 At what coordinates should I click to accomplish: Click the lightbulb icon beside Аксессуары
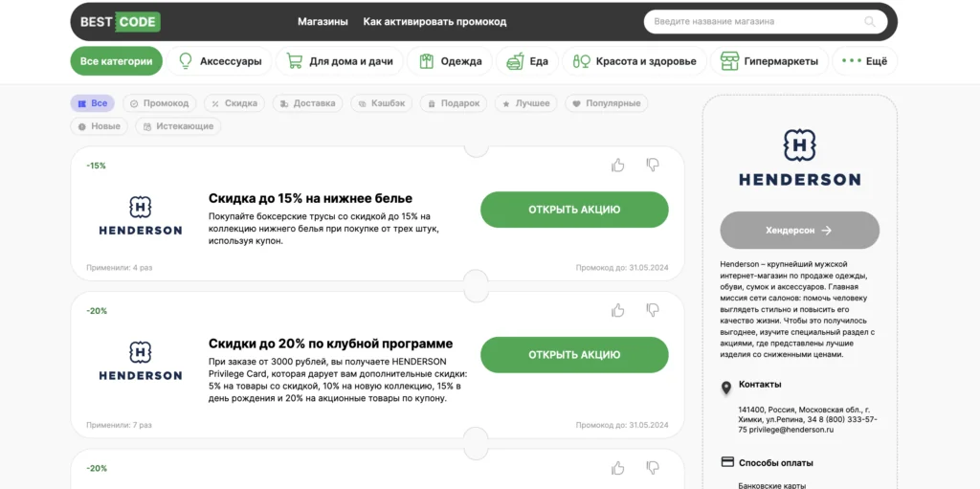[x=186, y=61]
